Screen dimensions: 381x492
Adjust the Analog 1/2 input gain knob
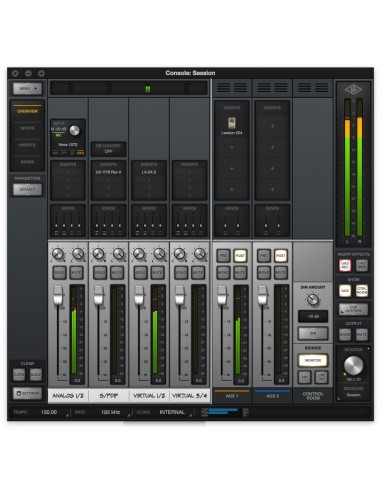[x=74, y=130]
